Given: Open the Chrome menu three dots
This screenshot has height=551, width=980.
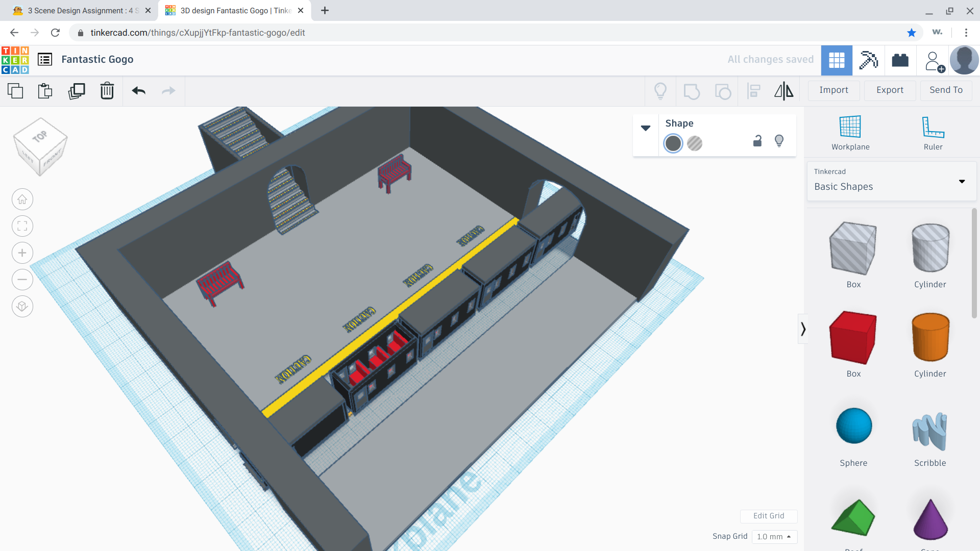Looking at the screenshot, I should click(x=966, y=33).
